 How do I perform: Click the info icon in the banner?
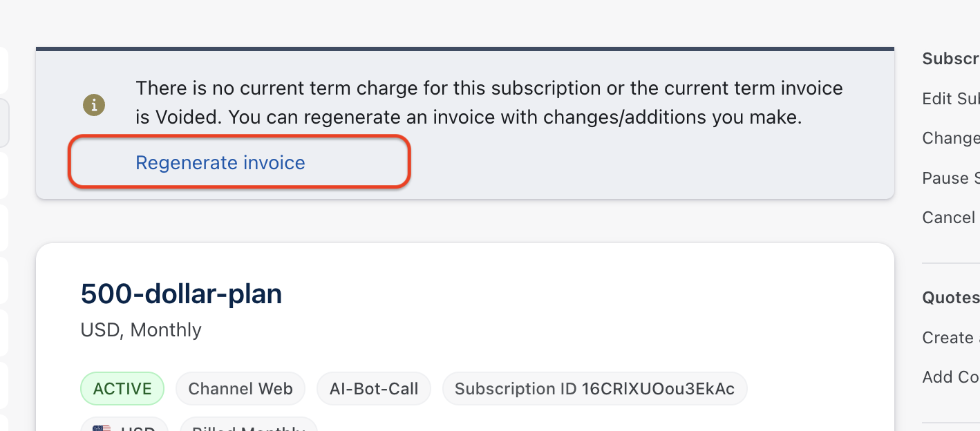pyautogui.click(x=94, y=105)
